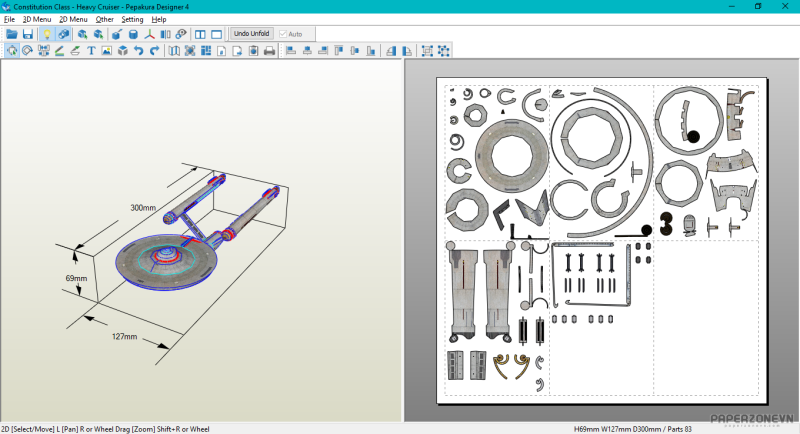Image resolution: width=800 pixels, height=434 pixels.
Task: Expand the Setting menu
Action: (132, 19)
